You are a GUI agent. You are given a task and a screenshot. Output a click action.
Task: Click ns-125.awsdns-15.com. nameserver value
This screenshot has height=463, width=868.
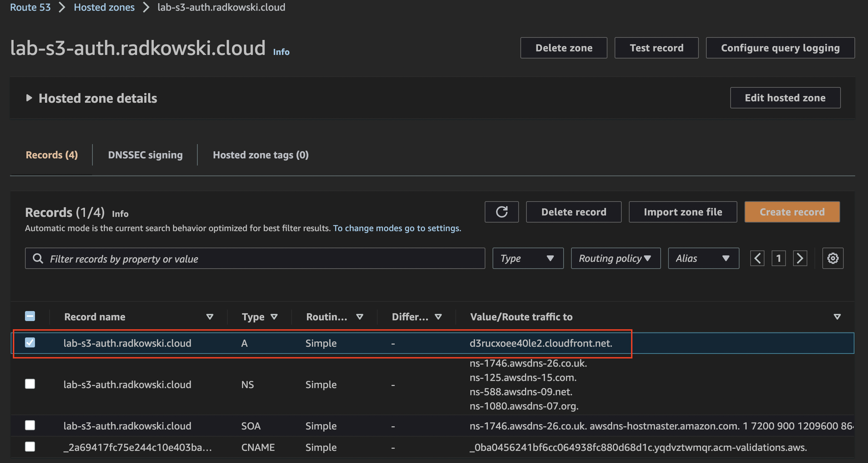pos(523,377)
